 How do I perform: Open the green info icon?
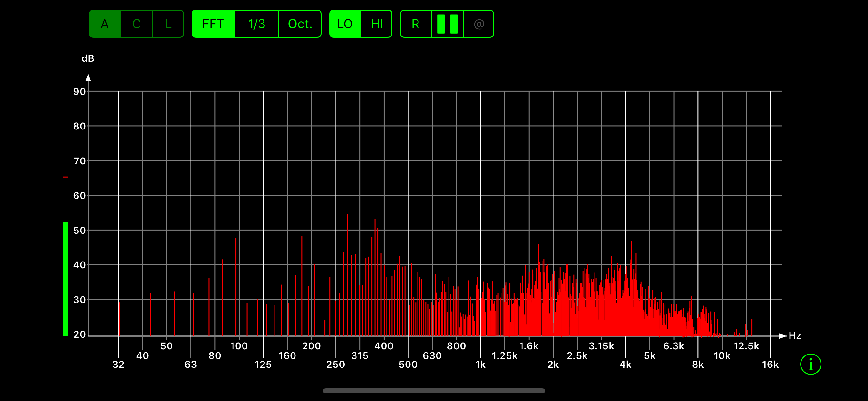[x=811, y=364]
